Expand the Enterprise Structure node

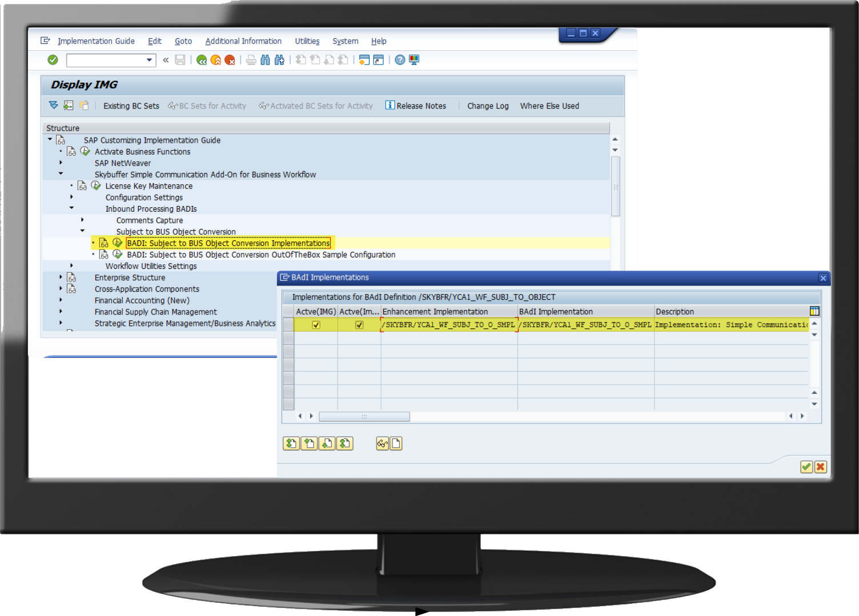[61, 277]
